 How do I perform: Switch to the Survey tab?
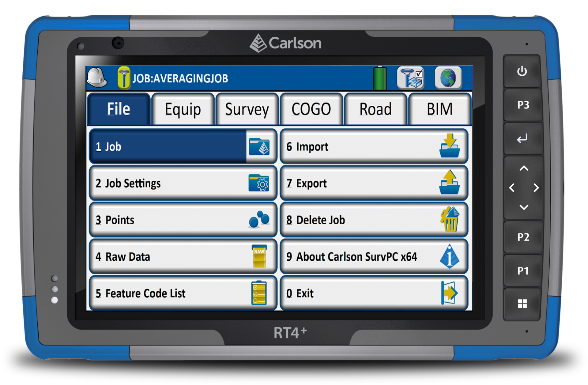point(247,109)
